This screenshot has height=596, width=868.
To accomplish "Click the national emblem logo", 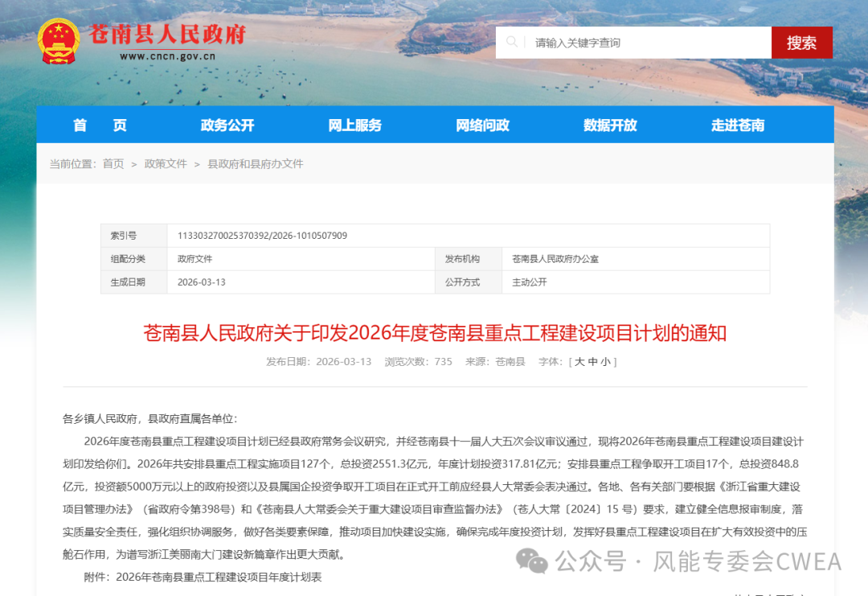I will (x=59, y=41).
